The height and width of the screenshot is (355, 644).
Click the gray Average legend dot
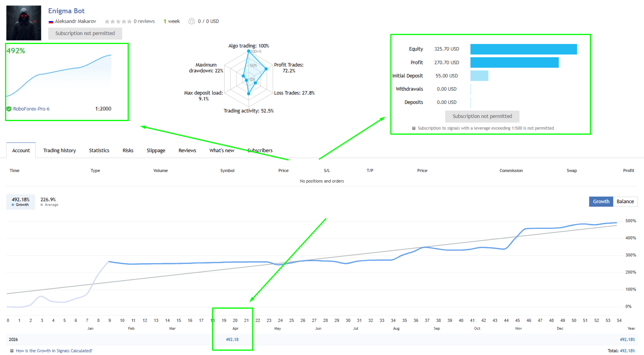click(42, 205)
